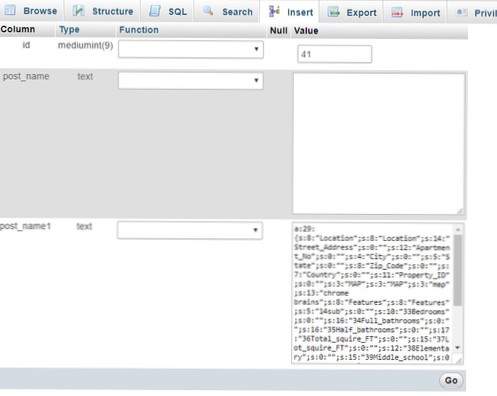Click the Structure tab icon
Image resolution: width=497 pixels, height=396 pixels.
79,11
